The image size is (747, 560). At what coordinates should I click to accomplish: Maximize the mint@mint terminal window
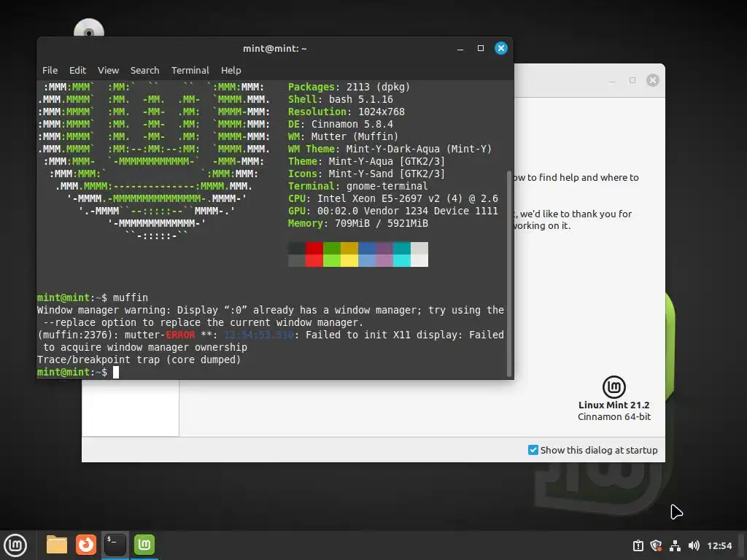pyautogui.click(x=481, y=48)
